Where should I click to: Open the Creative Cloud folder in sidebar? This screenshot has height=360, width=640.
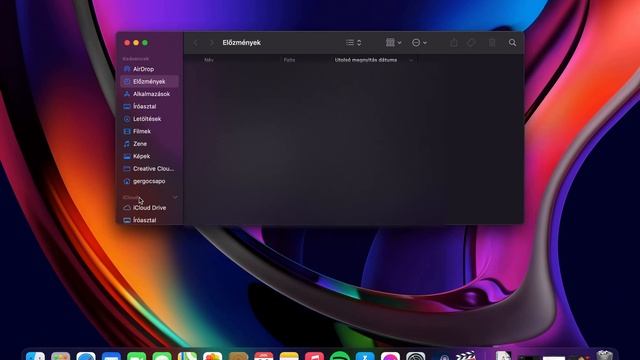pos(149,169)
